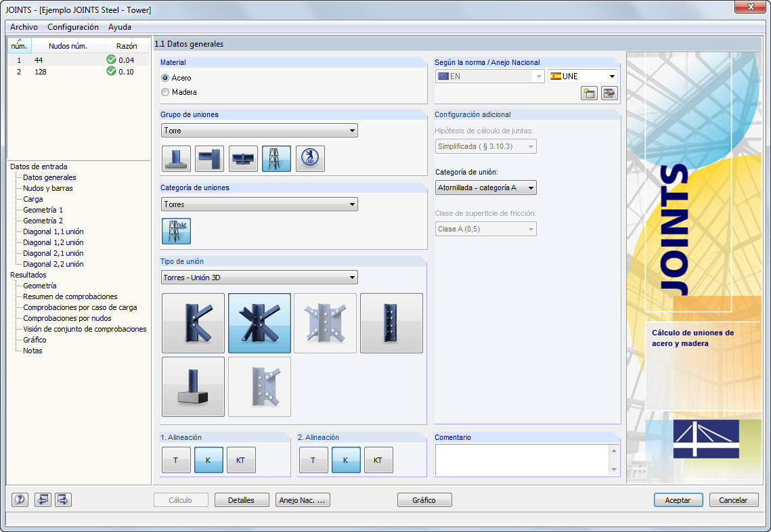The height and width of the screenshot is (532, 771).
Task: Click the Torres joint category icon
Action: [x=176, y=231]
